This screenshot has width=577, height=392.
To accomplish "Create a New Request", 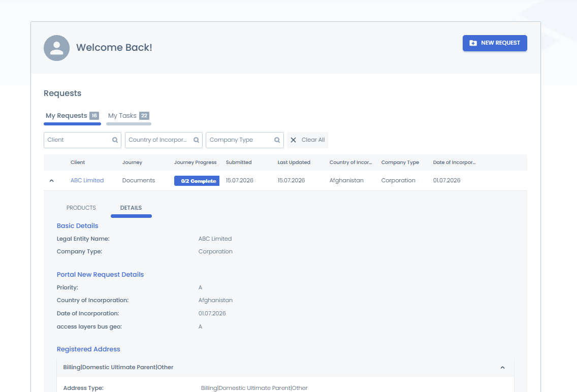I will click(x=495, y=43).
